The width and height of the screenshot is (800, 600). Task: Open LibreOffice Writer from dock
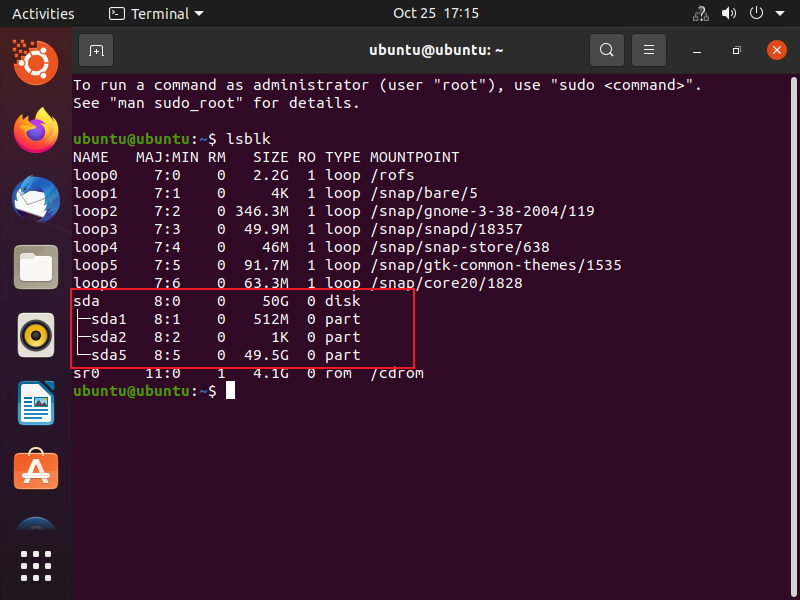click(36, 403)
